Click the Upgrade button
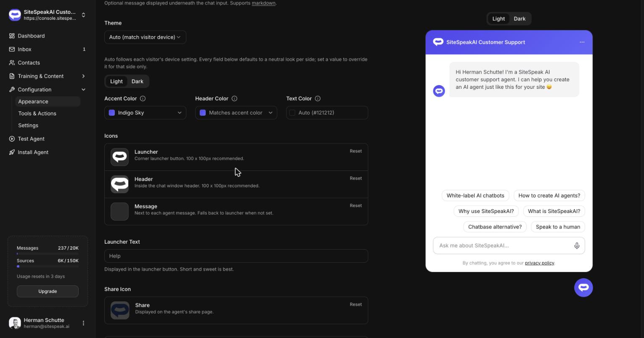The image size is (644, 338). point(48,291)
